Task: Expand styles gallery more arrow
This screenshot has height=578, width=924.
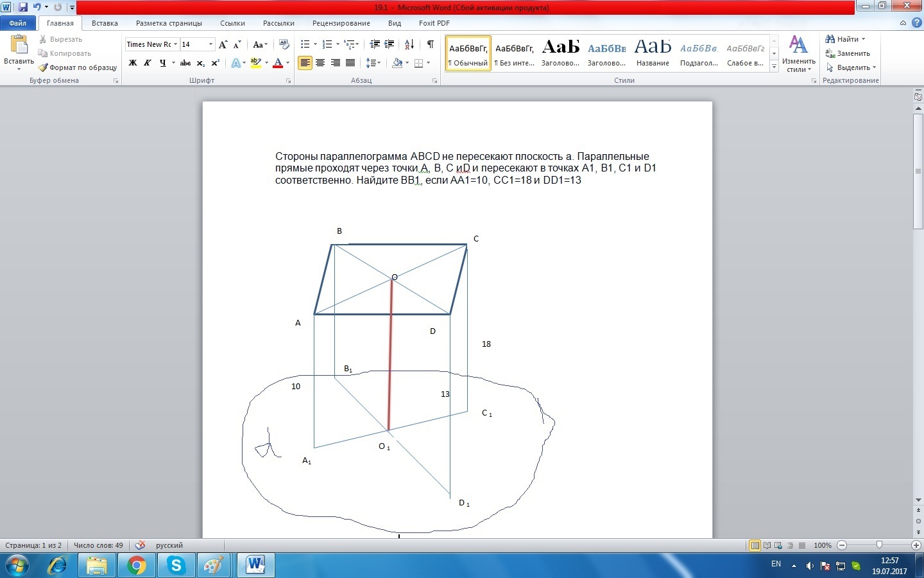Action: 774,66
